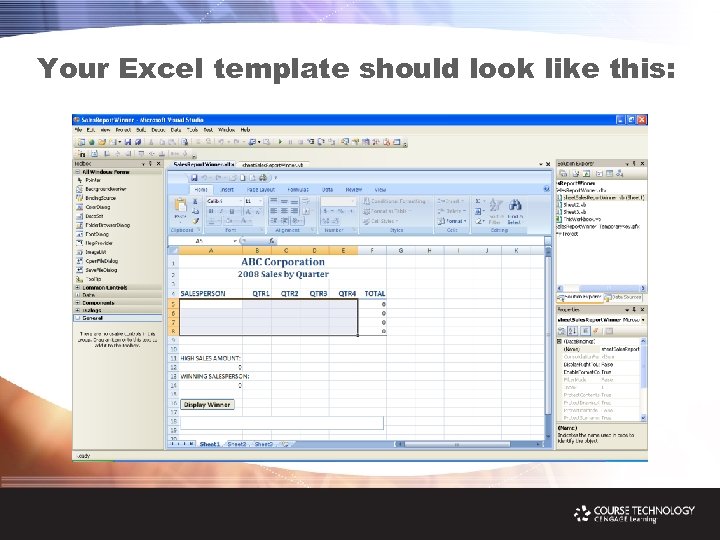Toggle Categorized view in Properties window
This screenshot has width=720, height=540.
point(562,331)
